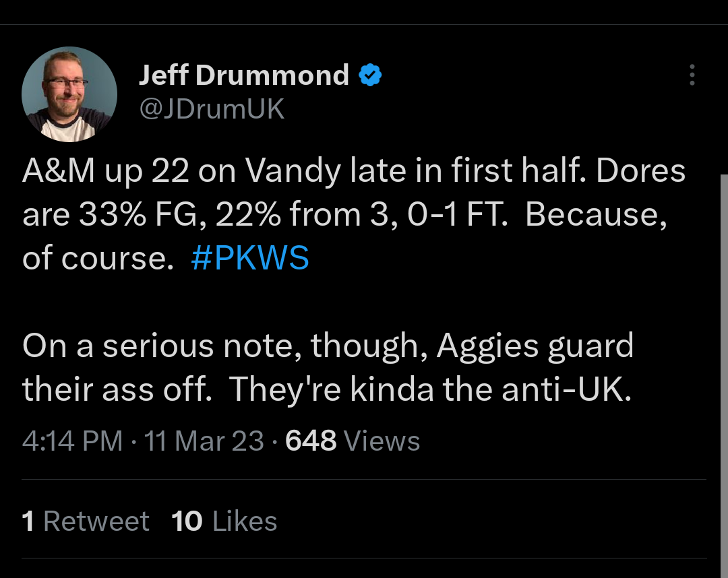Show who made the 1 Retweet
The height and width of the screenshot is (578, 728).
86,521
